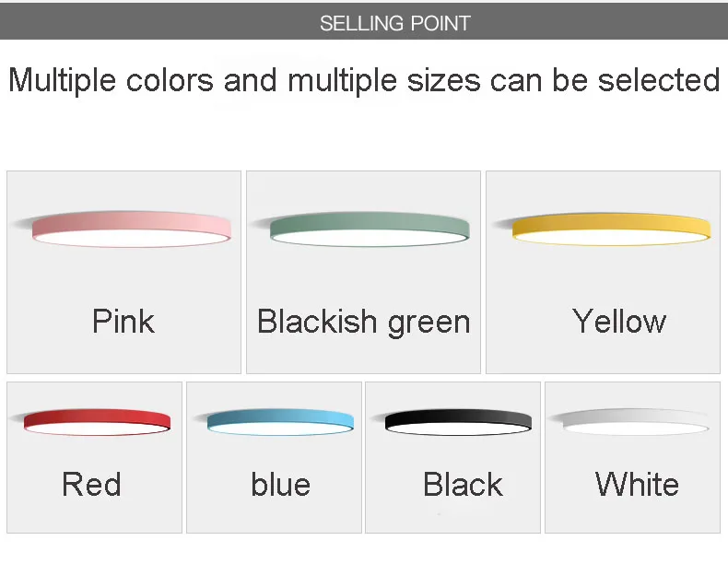Viewport: 728px width, 564px height.
Task: Click the word 'Multiple' starting the headline
Action: [62, 80]
